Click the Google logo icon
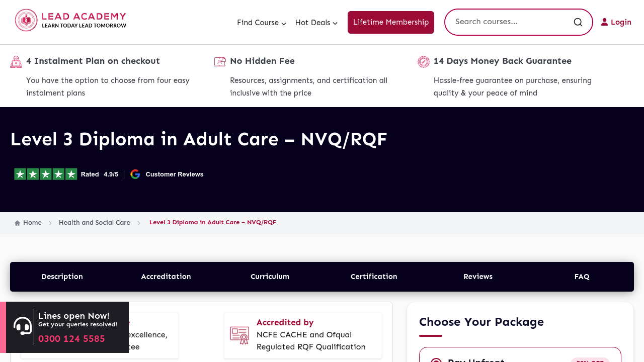The image size is (644, 362). [x=135, y=174]
